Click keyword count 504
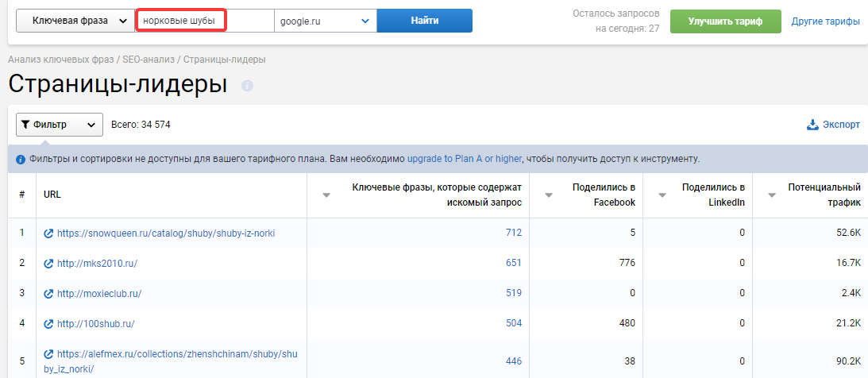The width and height of the screenshot is (868, 378). (x=514, y=322)
